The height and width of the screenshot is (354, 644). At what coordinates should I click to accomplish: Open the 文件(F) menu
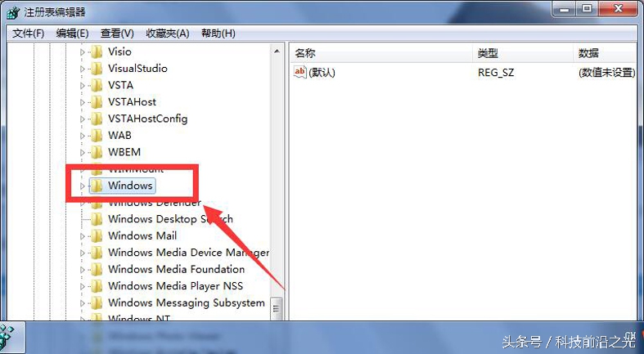pos(29,34)
